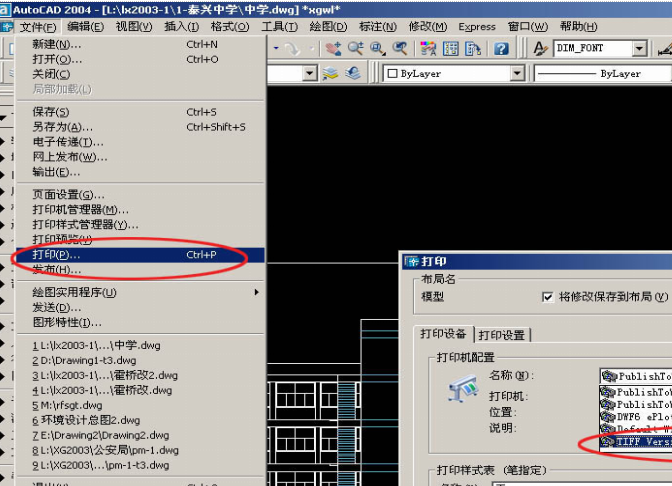Choose 打开(O)... in File menu
672x486 pixels.
pos(139,59)
